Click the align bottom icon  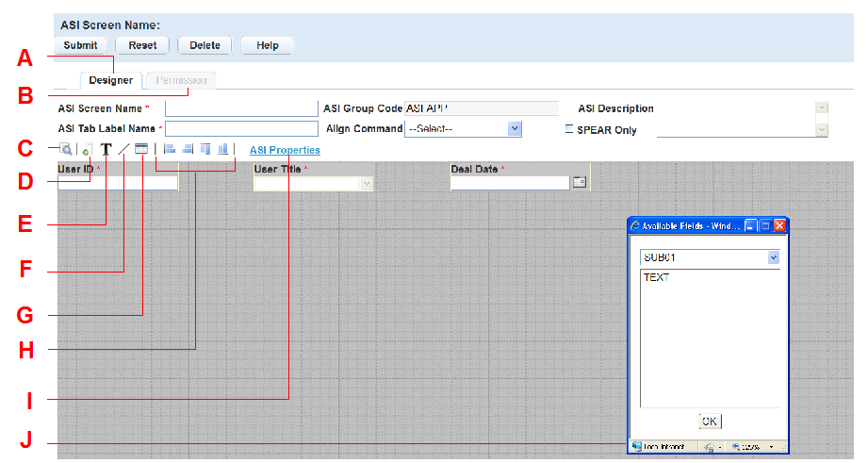tap(223, 149)
